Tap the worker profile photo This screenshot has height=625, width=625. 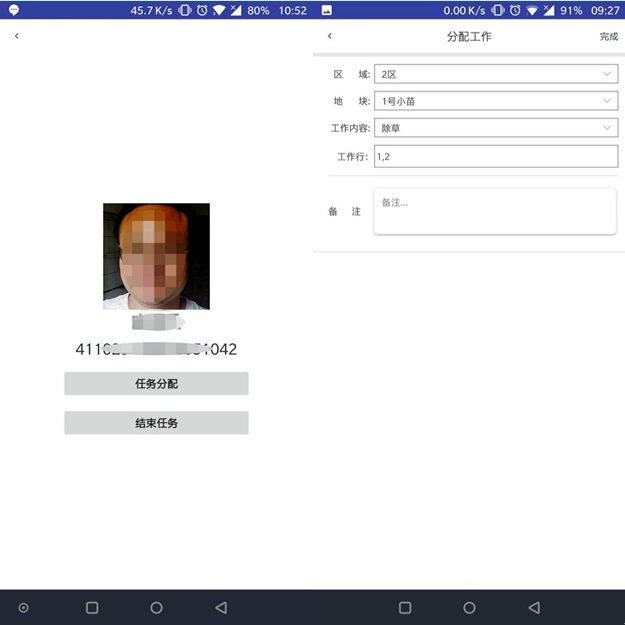[156, 256]
